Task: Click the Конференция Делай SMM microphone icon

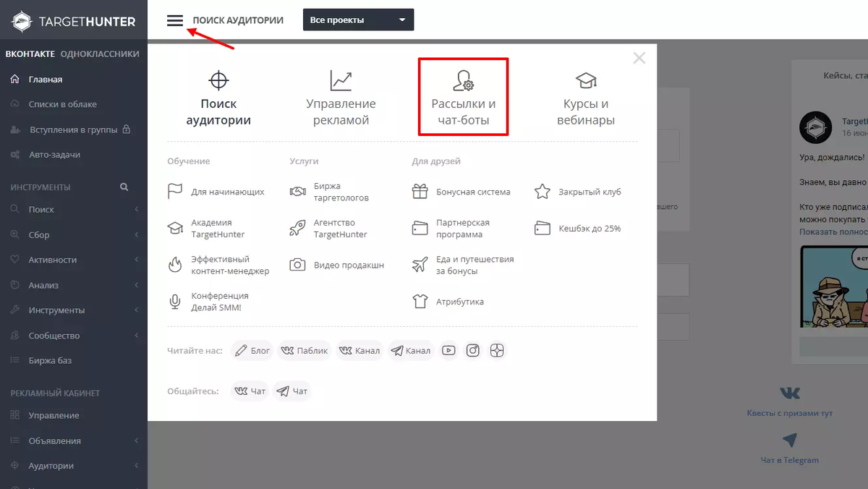Action: [x=175, y=302]
